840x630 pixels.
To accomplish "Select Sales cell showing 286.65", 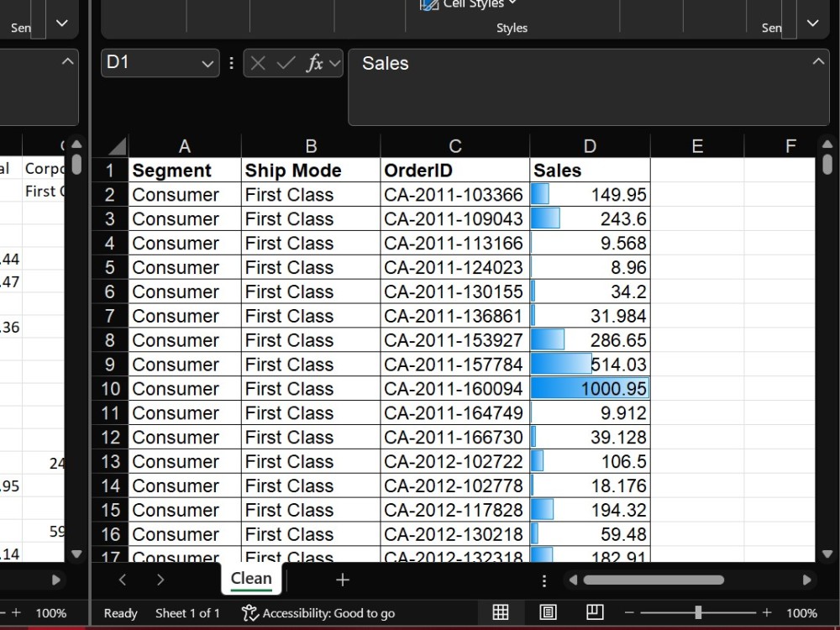I will click(590, 340).
